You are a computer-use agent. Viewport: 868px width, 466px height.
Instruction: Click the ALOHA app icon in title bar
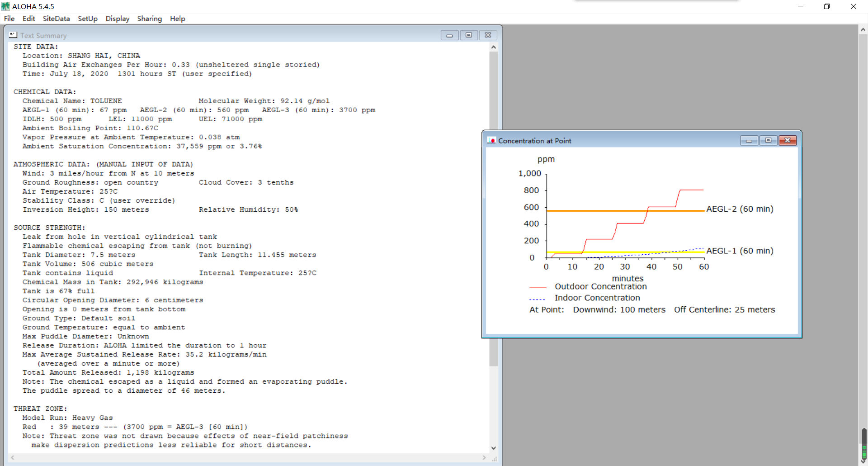tap(5, 6)
